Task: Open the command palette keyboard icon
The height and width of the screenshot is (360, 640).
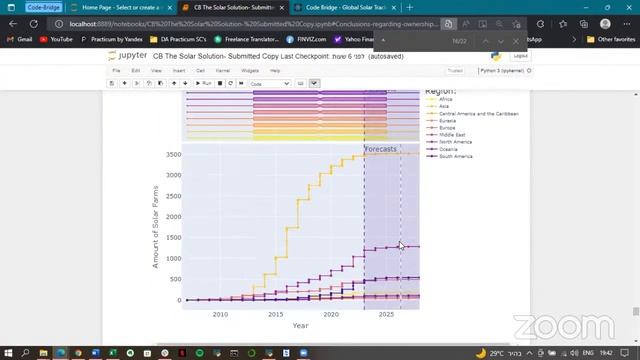Action: tap(300, 83)
